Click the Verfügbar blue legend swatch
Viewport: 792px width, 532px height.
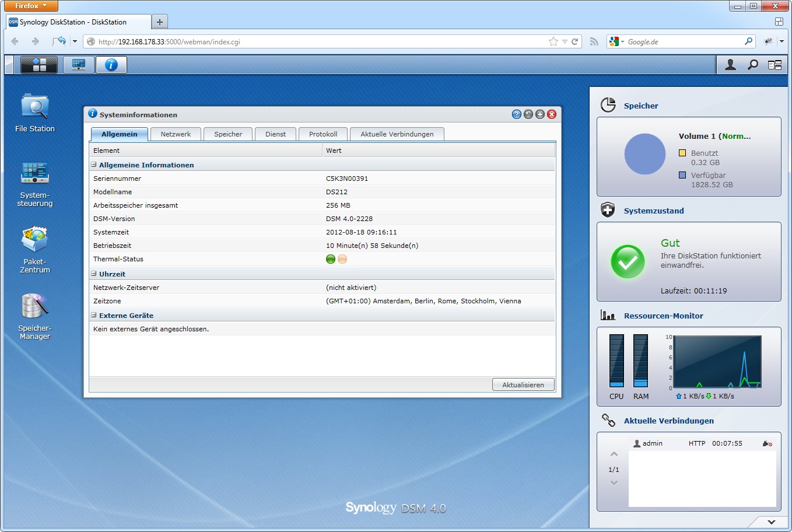tap(682, 175)
